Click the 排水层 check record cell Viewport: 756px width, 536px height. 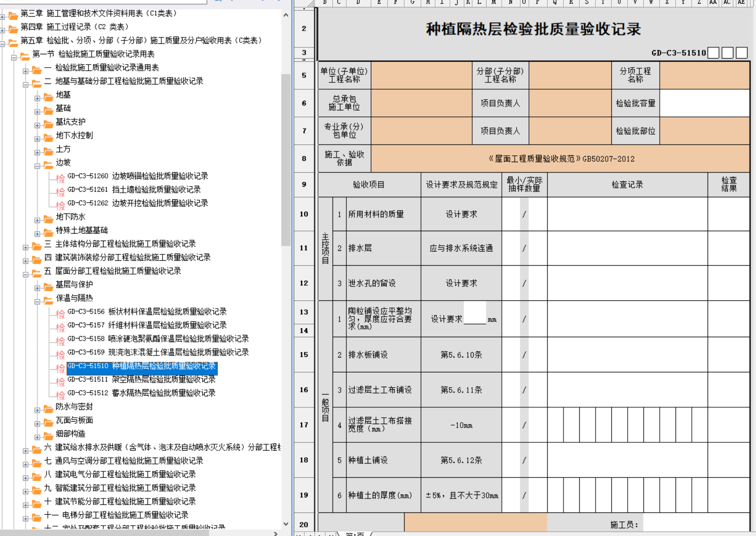[627, 249]
